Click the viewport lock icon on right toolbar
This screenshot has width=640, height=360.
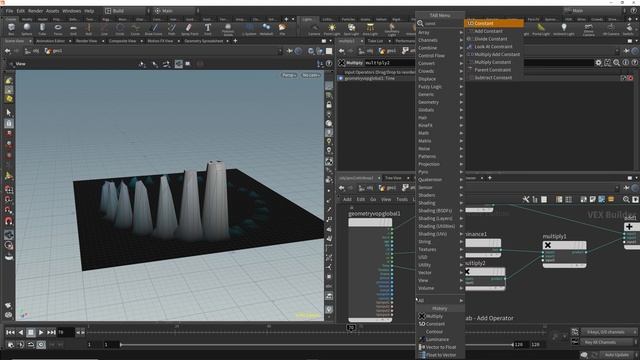[329, 105]
